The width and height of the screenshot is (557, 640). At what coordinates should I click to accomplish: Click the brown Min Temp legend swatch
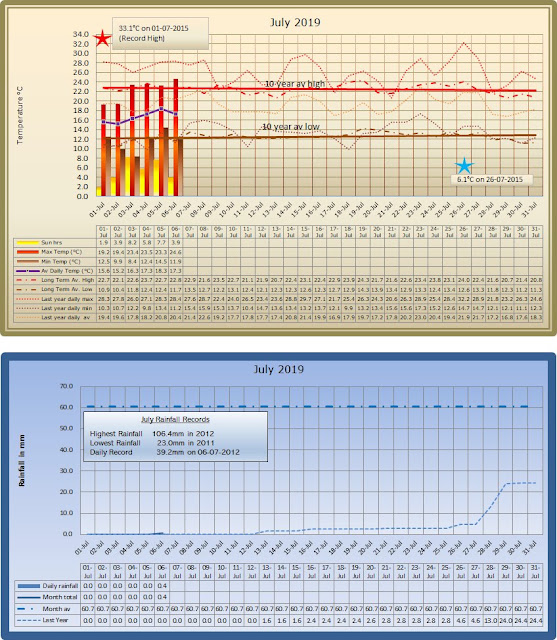pyautogui.click(x=28, y=262)
